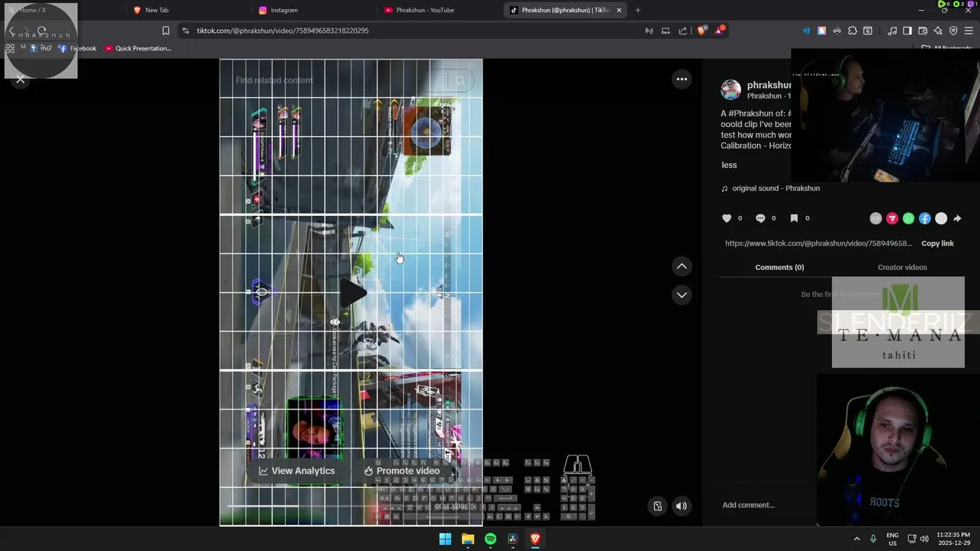Open Brave Shields lion icon
The image size is (980, 551).
(702, 31)
